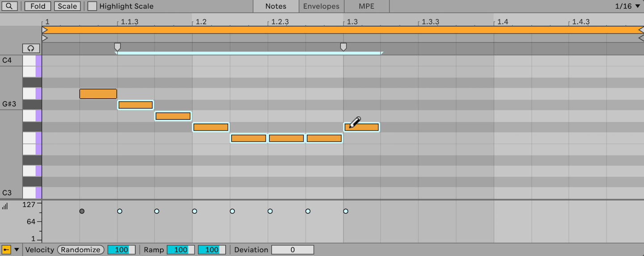644x256 pixels.
Task: Select the note starting at 1.1.4
Action: (173, 116)
